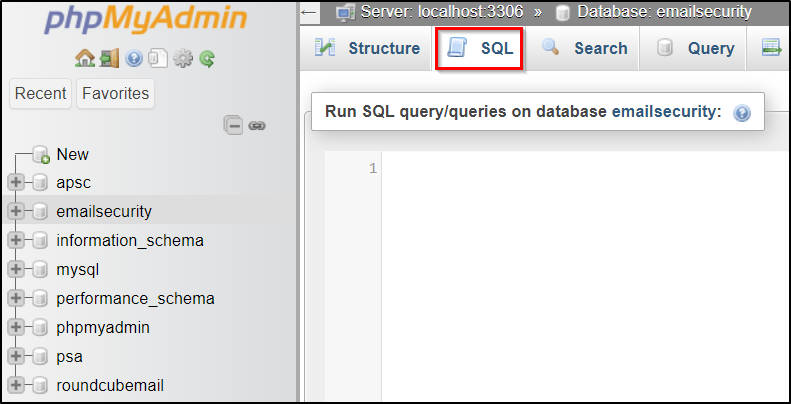
Task: Hide navigation panel with left arrow
Action: (x=309, y=12)
